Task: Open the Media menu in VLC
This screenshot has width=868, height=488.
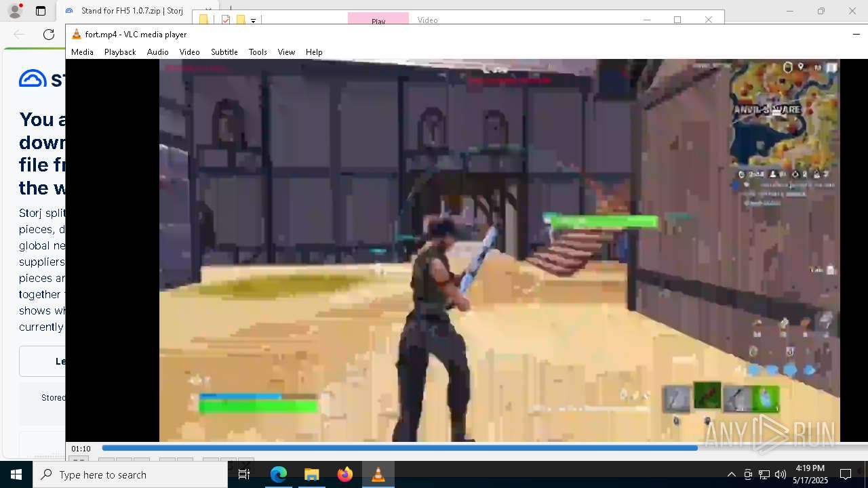Action: (x=82, y=52)
